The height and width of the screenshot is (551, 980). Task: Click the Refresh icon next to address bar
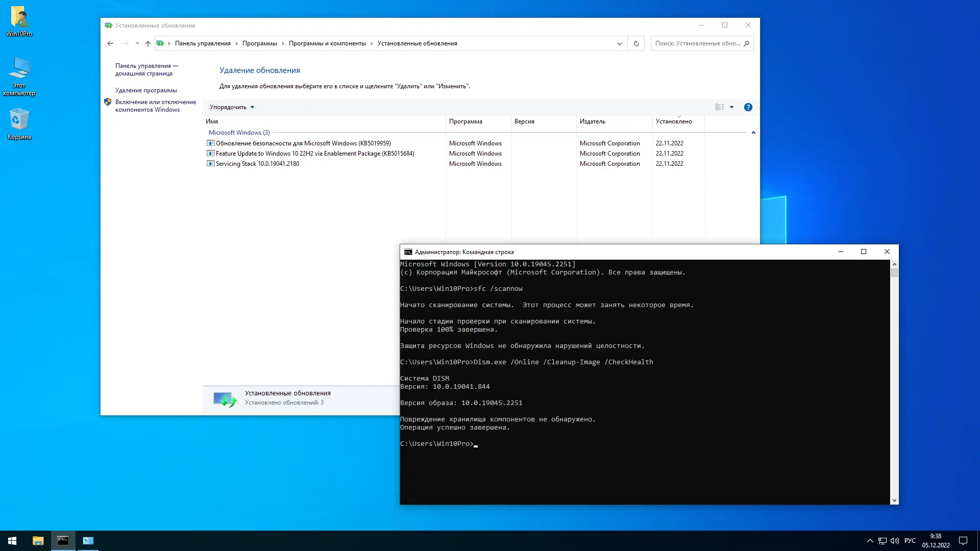(x=636, y=43)
